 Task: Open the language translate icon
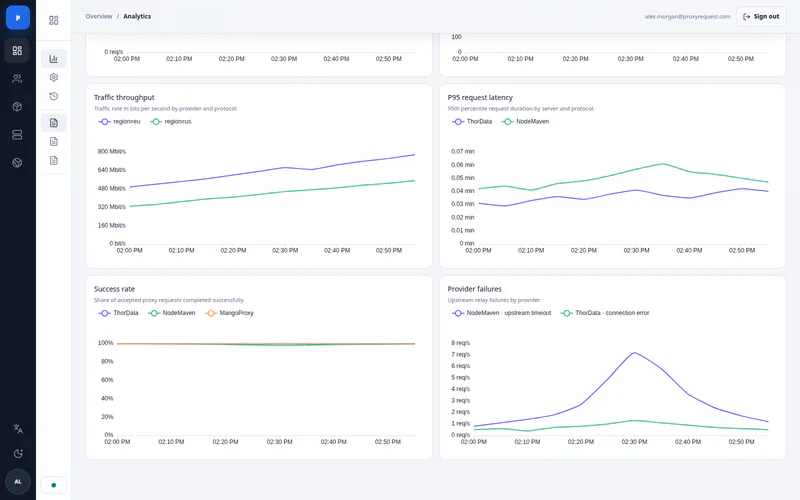tap(18, 429)
